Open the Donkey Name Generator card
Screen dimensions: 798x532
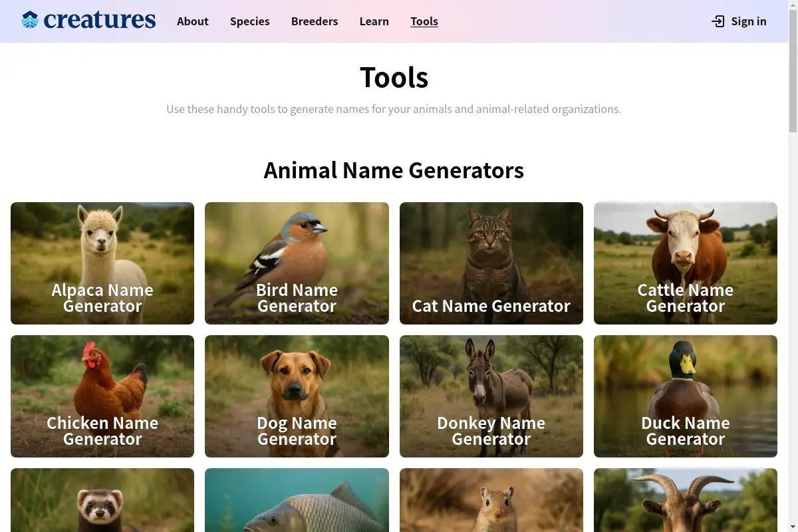[x=491, y=396]
